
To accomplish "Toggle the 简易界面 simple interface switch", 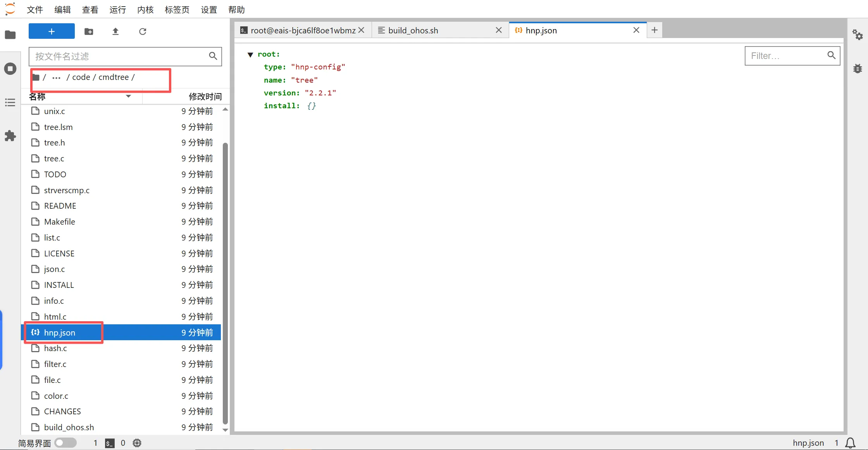I will [x=65, y=443].
